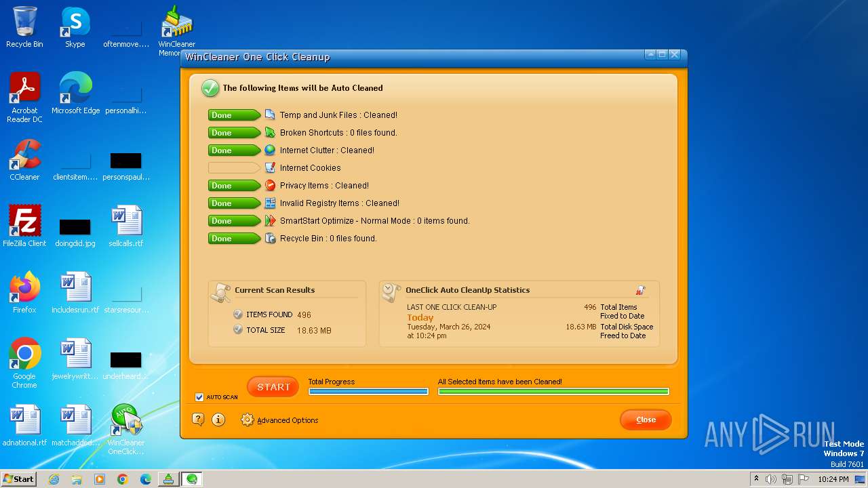868x488 pixels.
Task: Click the taskbar clock showing 10:24 PM
Action: point(833,479)
